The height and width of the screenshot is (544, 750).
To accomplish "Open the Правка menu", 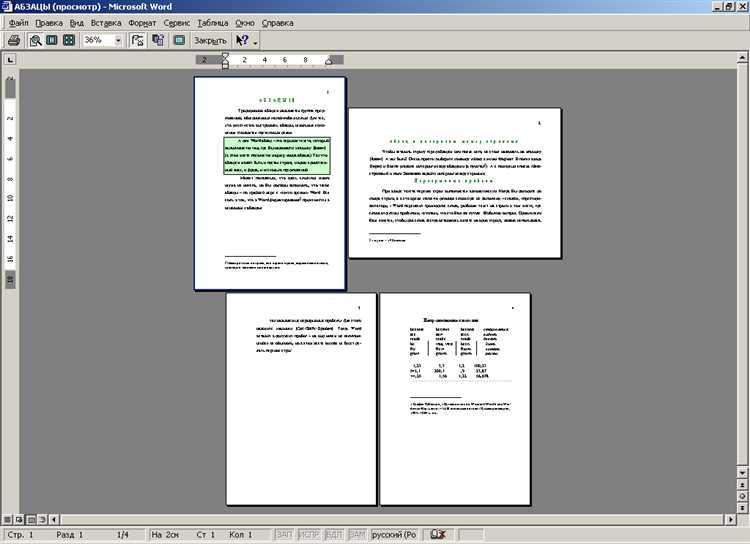I will pos(49,23).
